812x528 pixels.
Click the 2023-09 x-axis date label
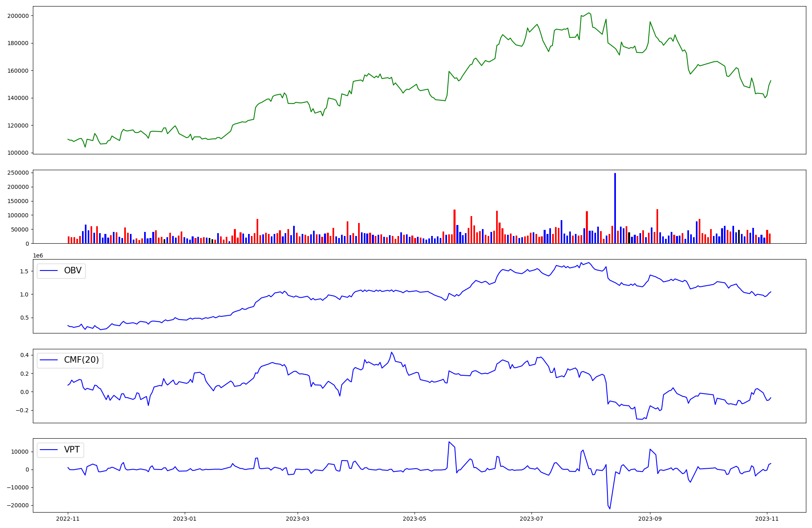click(x=650, y=518)
